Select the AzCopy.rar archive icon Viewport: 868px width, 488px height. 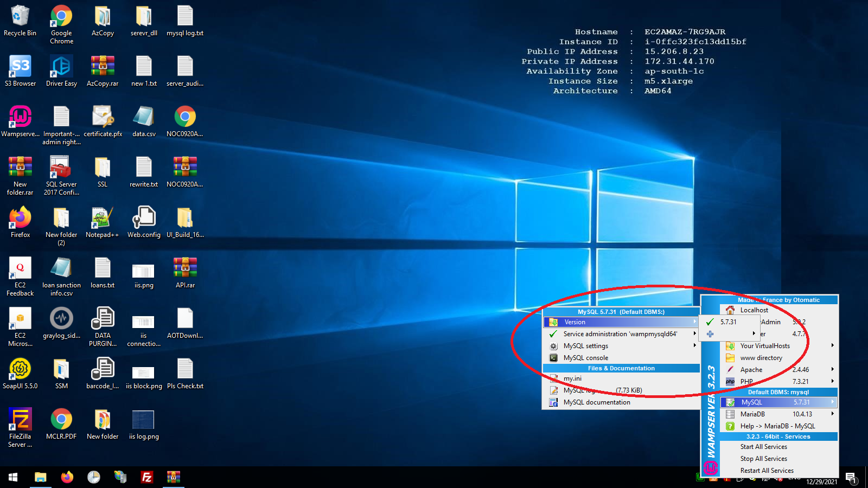click(103, 72)
